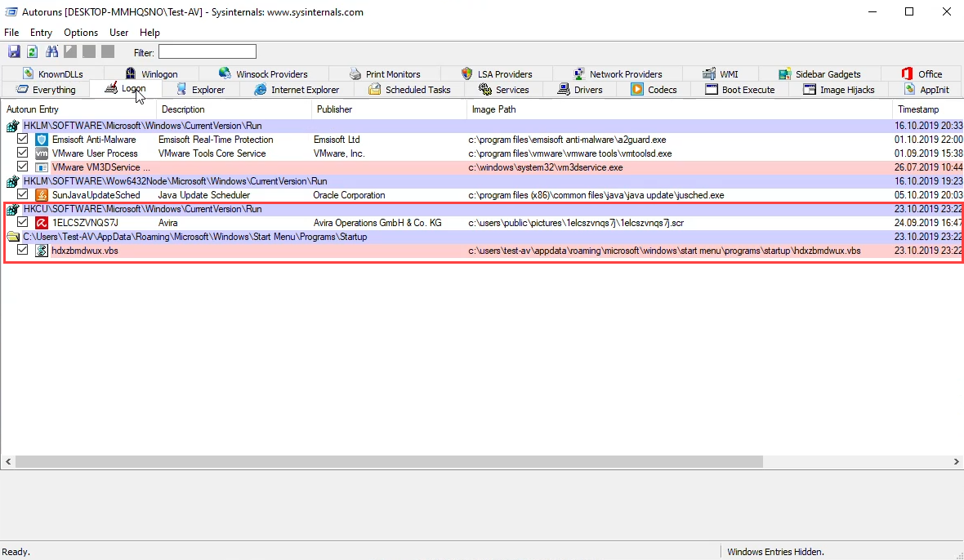964x560 pixels.
Task: Click the SunJavaUpdateSched Java icon
Action: point(42,195)
